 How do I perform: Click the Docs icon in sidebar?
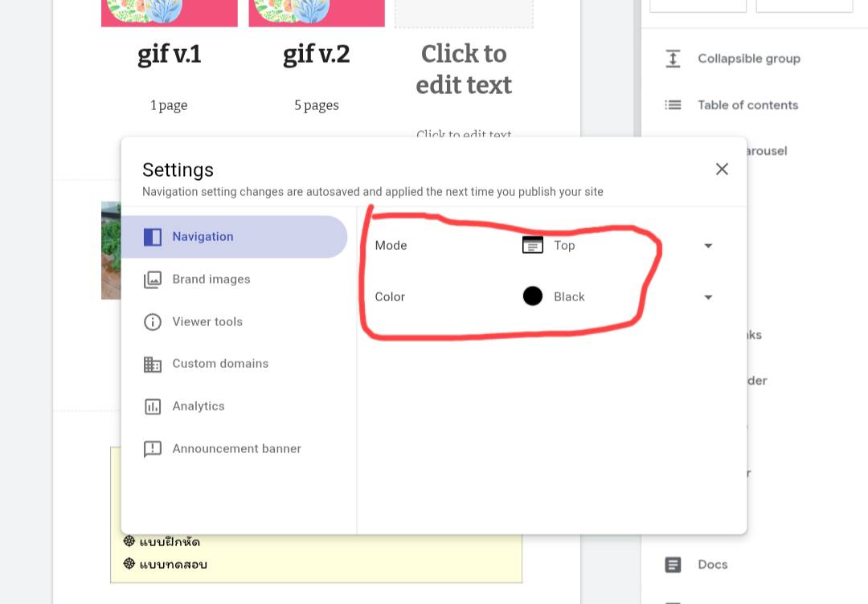click(x=673, y=565)
